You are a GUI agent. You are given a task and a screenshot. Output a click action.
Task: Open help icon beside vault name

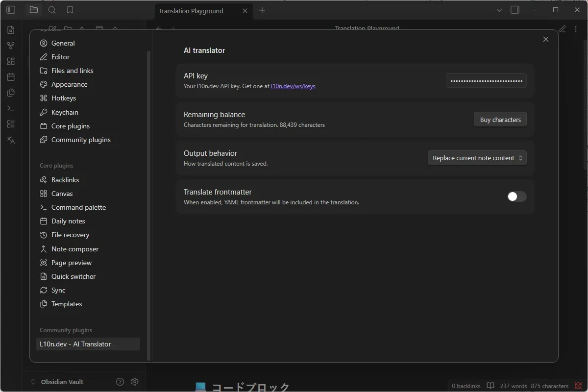tap(120, 382)
